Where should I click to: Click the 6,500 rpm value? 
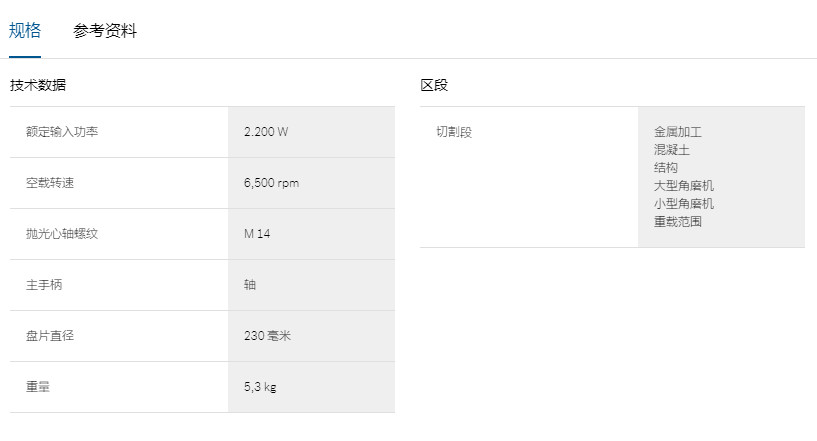tap(271, 183)
